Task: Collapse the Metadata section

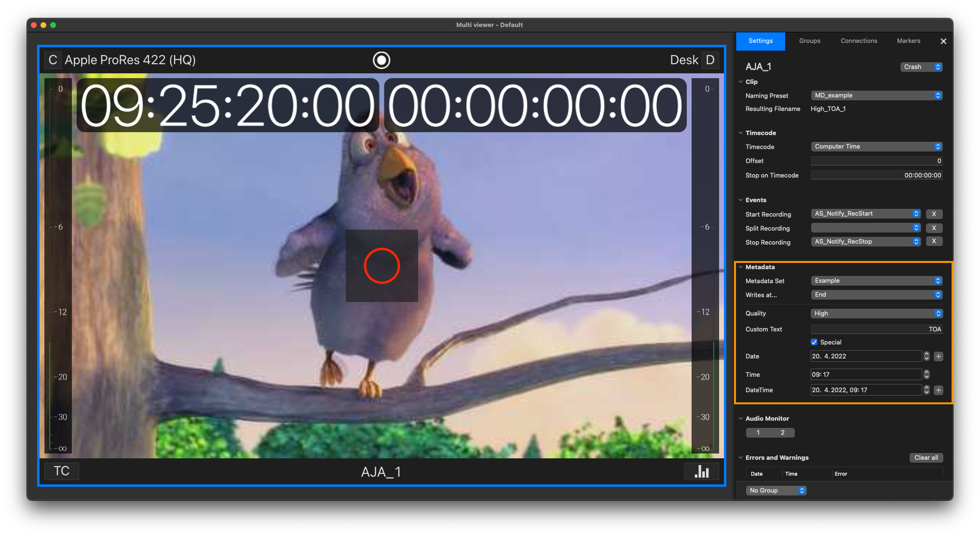Action: [741, 267]
